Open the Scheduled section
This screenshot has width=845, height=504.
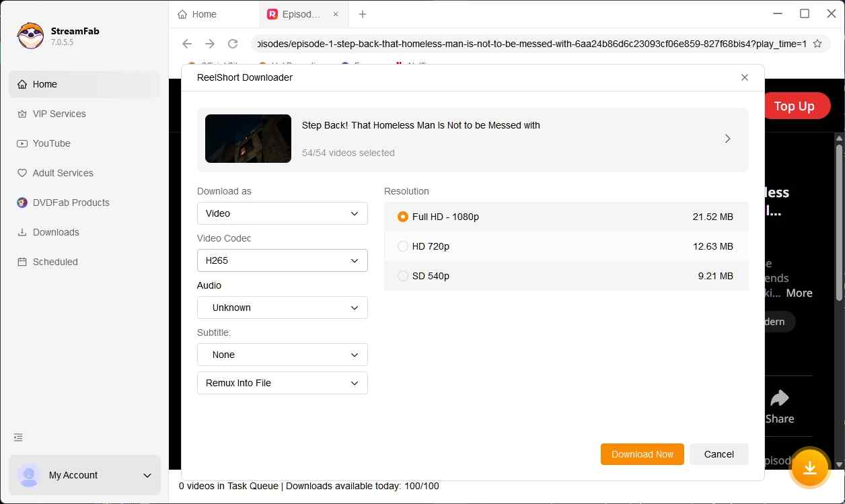click(x=85, y=262)
